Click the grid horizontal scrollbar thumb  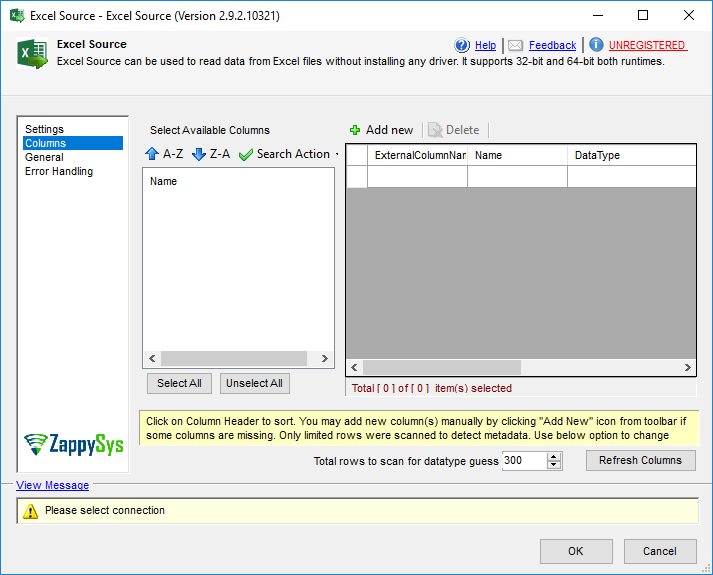point(442,367)
